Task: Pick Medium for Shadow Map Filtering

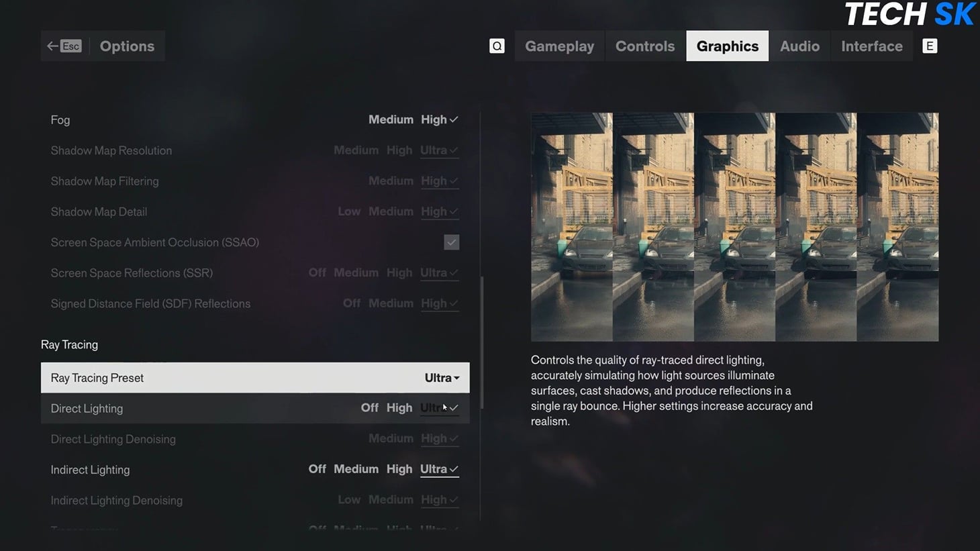Action: [391, 181]
